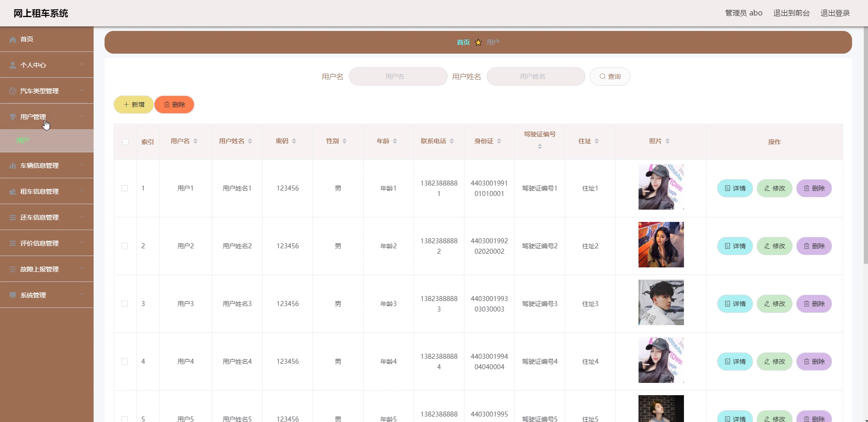Expand the 评价信息管理 menu chevron
Image resolution: width=868 pixels, height=422 pixels.
coord(82,243)
